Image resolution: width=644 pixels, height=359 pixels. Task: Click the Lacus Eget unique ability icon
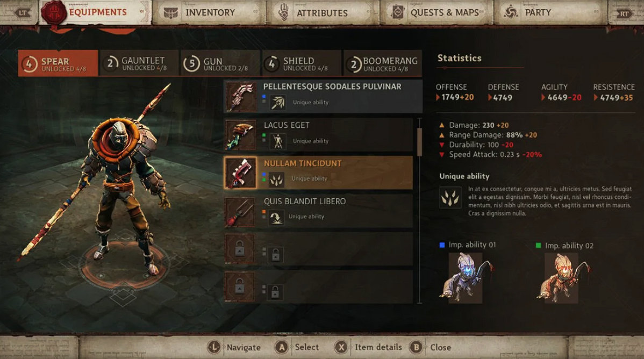tap(277, 141)
